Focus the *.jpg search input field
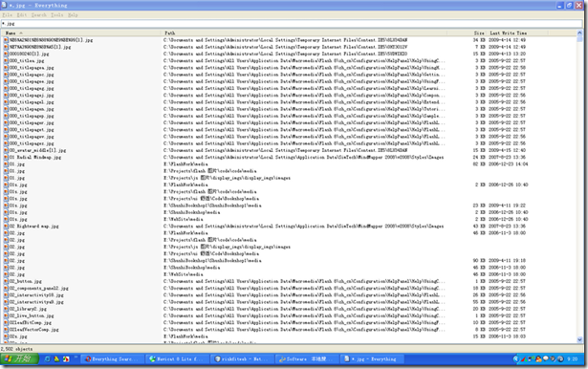The image size is (588, 369). pos(292,24)
